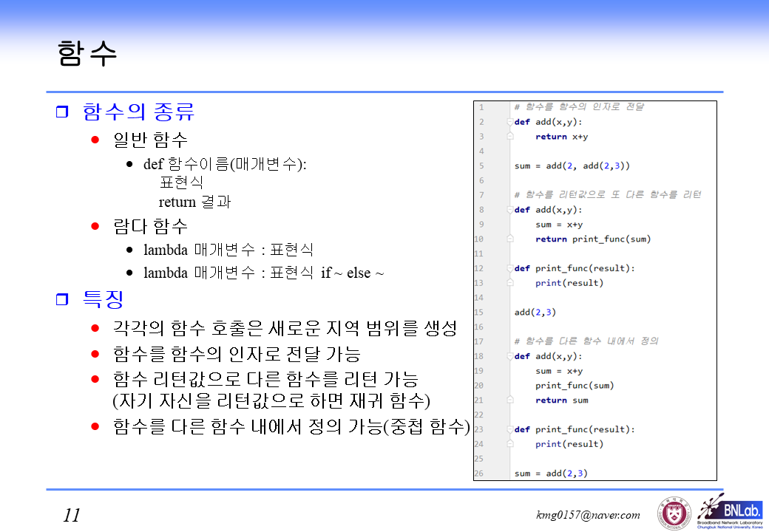Click the text 'return 결과'
769x532 pixels.
click(x=194, y=201)
